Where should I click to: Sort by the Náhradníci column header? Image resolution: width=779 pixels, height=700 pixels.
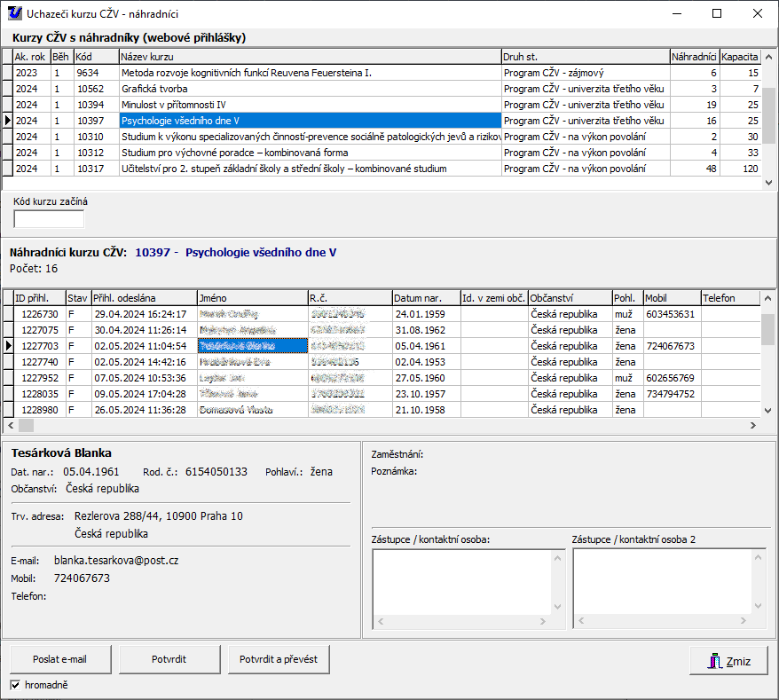point(694,56)
